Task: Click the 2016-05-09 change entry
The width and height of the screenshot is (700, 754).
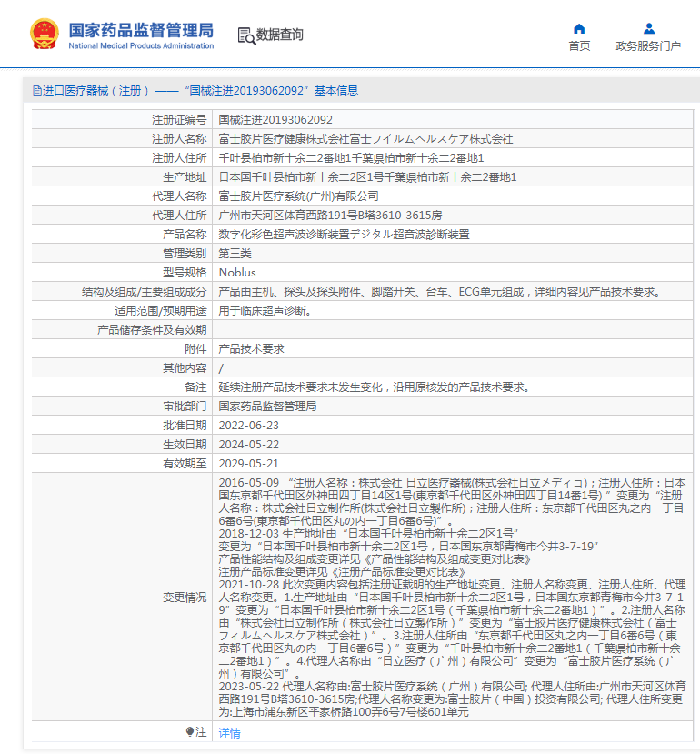Action: click(452, 501)
